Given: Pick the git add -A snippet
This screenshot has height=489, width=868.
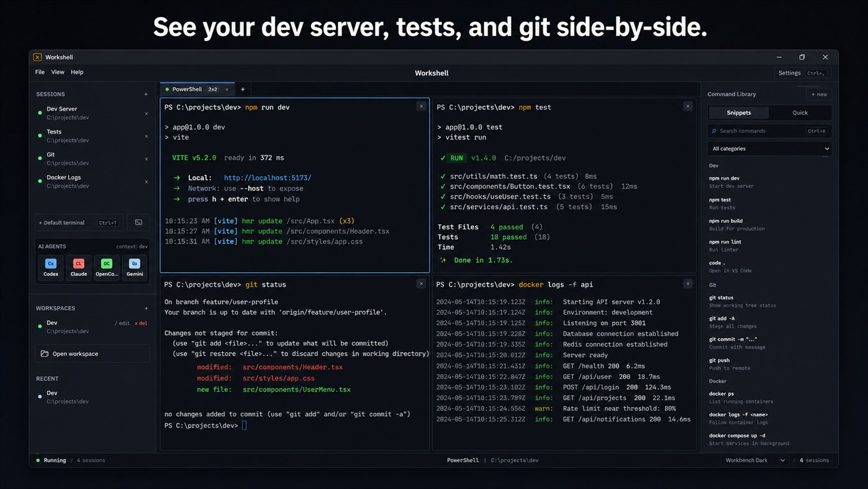Looking at the screenshot, I should pos(769,322).
